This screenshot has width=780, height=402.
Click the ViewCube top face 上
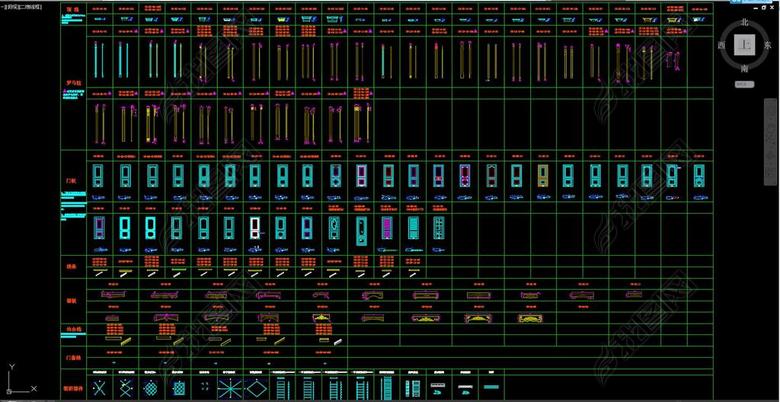(x=743, y=45)
